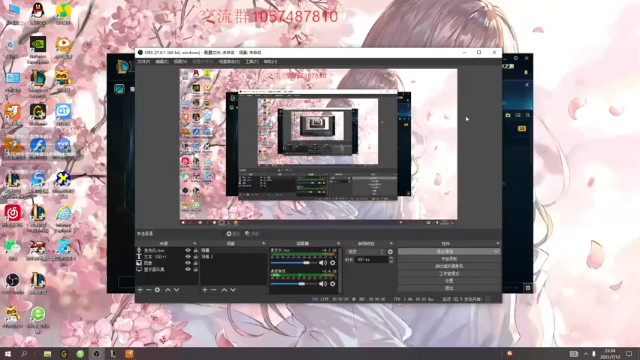640x360 pixels.
Task: Hide the first source using its eye icon
Action: [188, 250]
